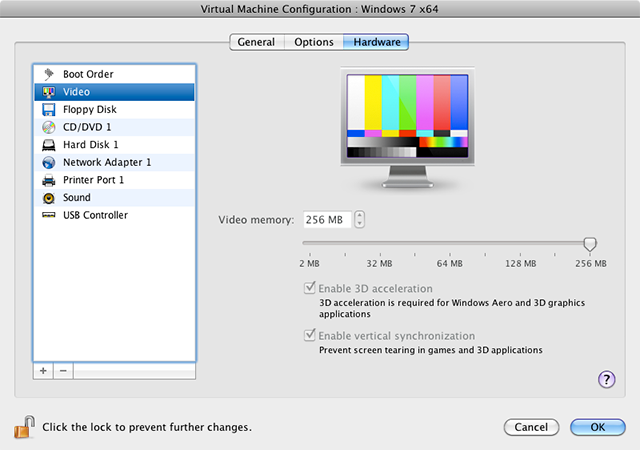Click the Video monitor icon in list
Viewport: 640px width, 450px height.
pos(49,92)
